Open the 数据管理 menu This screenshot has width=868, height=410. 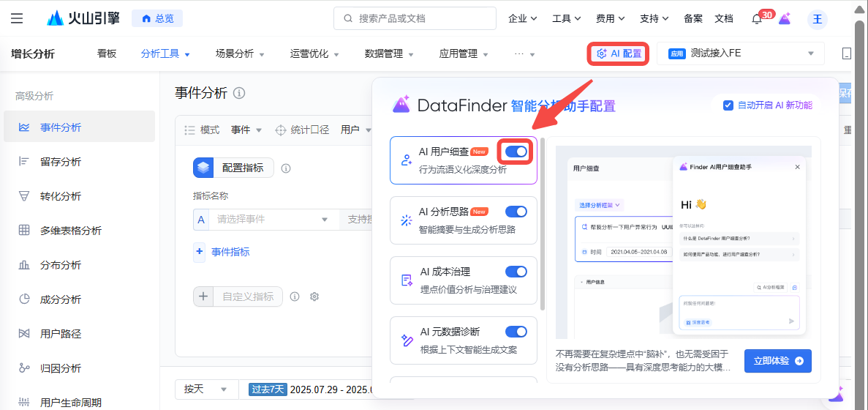tap(389, 53)
